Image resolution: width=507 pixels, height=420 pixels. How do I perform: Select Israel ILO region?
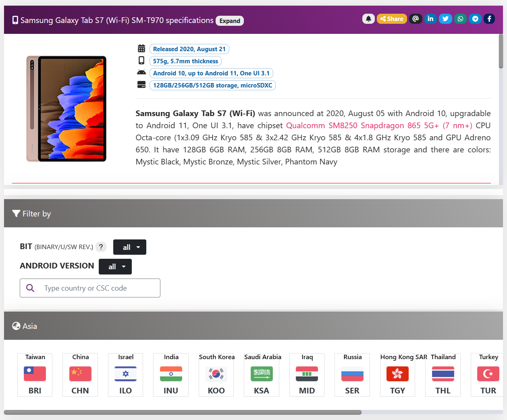pyautogui.click(x=125, y=374)
